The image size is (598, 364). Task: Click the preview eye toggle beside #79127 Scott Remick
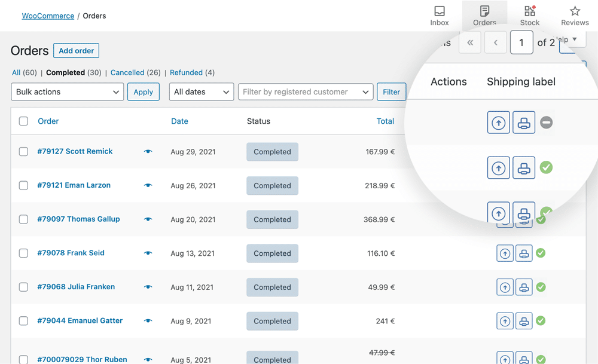click(x=147, y=152)
